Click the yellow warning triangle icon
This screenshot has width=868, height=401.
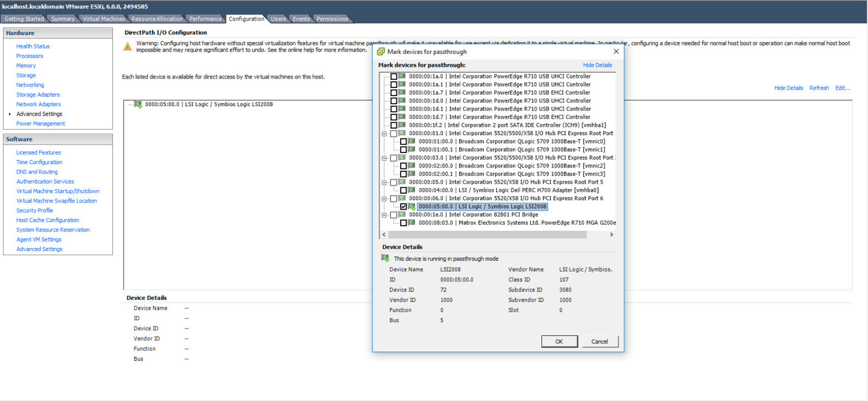point(128,46)
